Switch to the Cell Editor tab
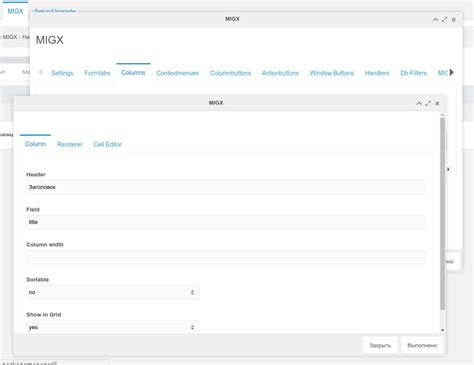This screenshot has height=365, width=474. click(x=107, y=144)
